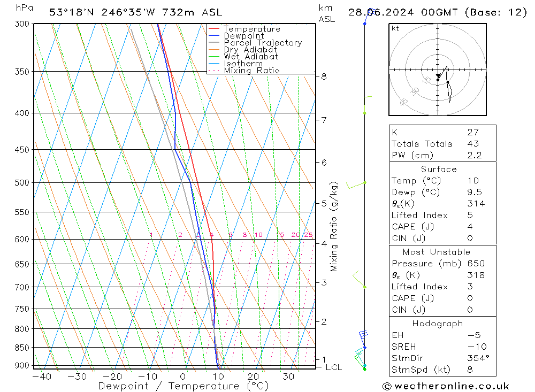
Task: Click the 'Dry Adiabat' legend label
Action: click(x=250, y=50)
